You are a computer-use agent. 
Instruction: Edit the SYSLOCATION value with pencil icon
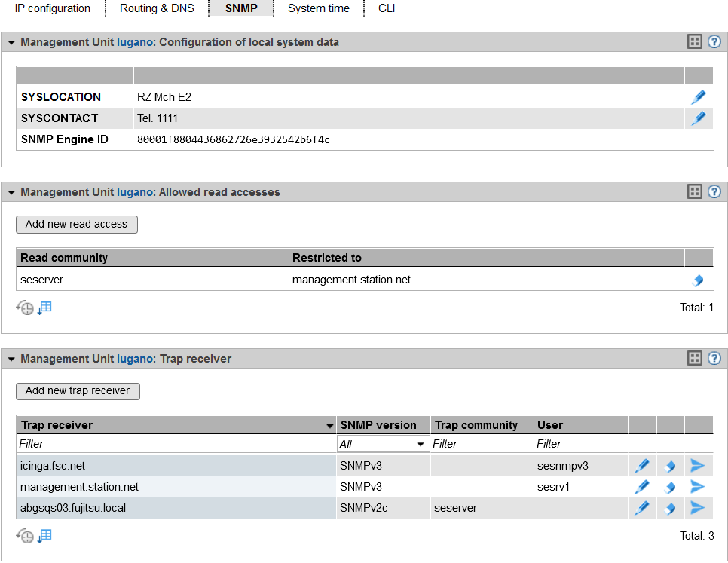point(699,97)
